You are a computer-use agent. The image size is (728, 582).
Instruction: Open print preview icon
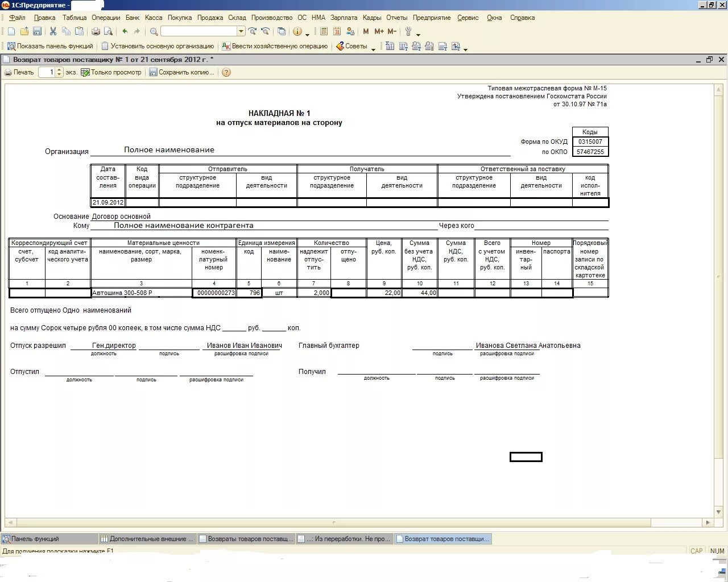pos(108,32)
